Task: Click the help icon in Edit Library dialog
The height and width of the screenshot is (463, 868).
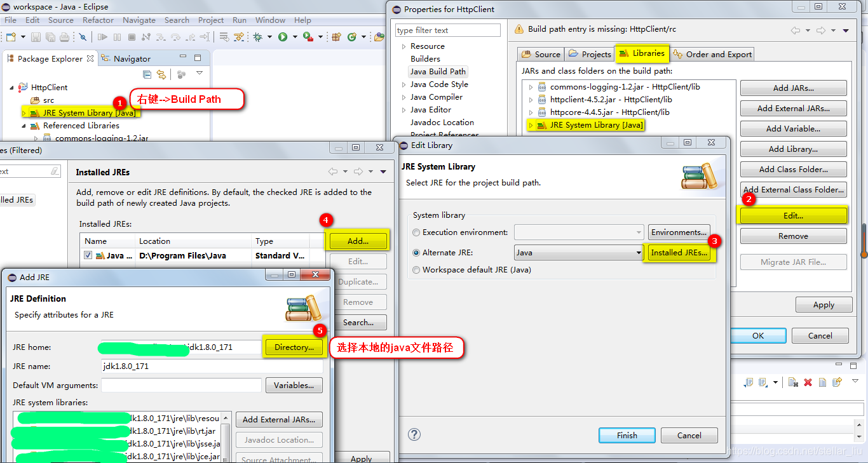Action: coord(414,434)
